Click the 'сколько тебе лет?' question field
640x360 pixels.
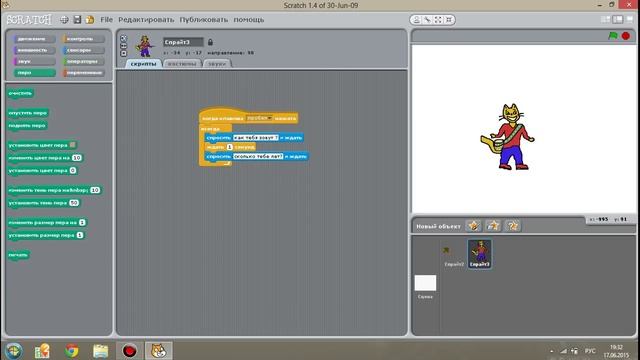pos(258,156)
